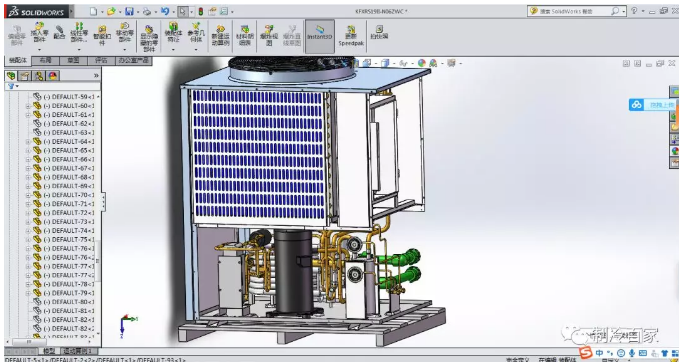Toggle Sogou input language 中 indicator
Viewport: 679px width, 362px height.
(x=599, y=353)
